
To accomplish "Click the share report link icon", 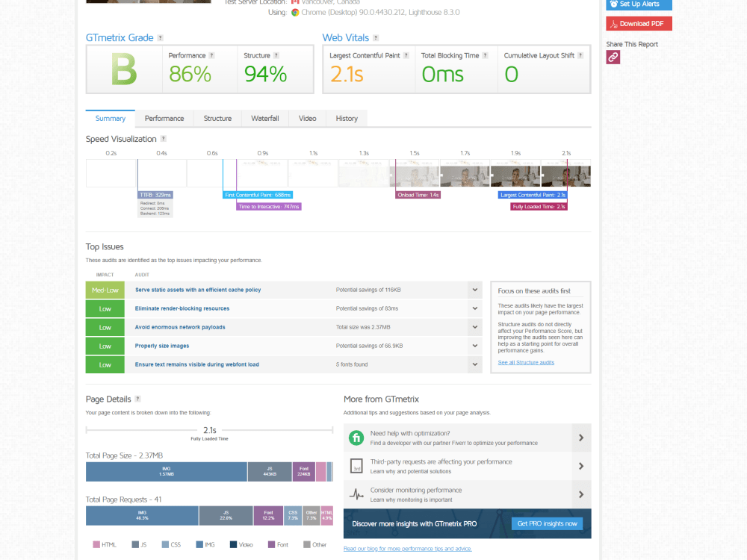I will pos(613,57).
